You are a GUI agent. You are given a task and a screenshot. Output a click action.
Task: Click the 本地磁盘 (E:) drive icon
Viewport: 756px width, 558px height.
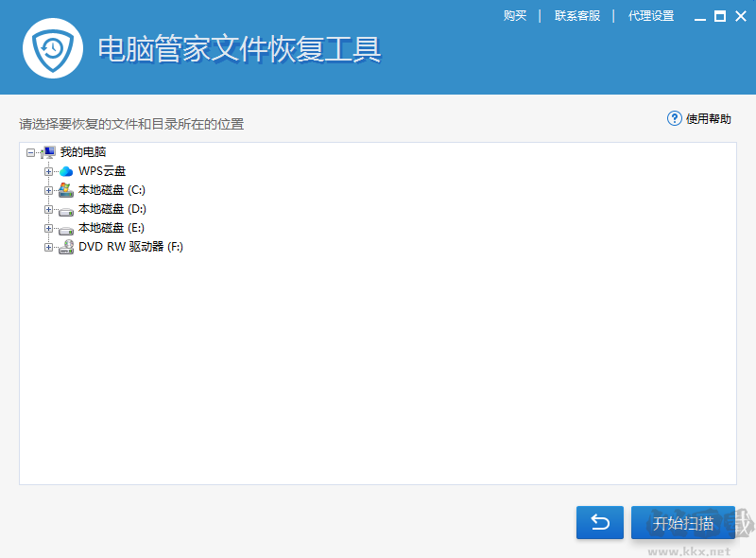(64, 227)
